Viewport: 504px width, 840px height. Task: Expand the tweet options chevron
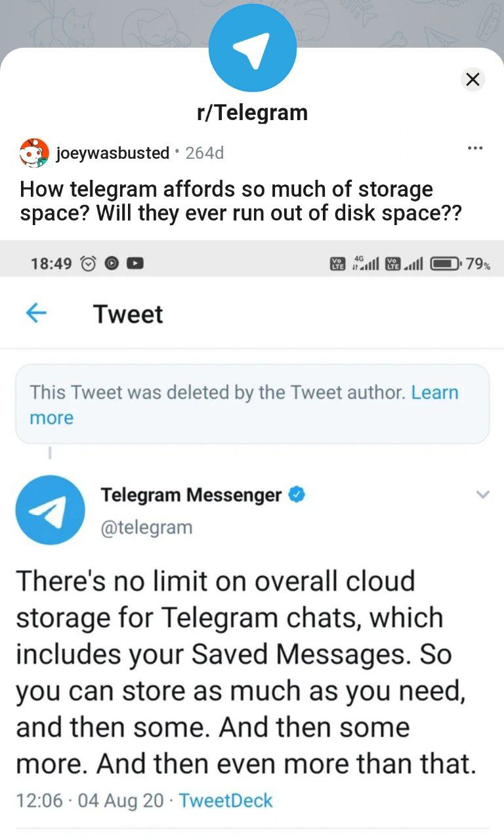(x=482, y=495)
